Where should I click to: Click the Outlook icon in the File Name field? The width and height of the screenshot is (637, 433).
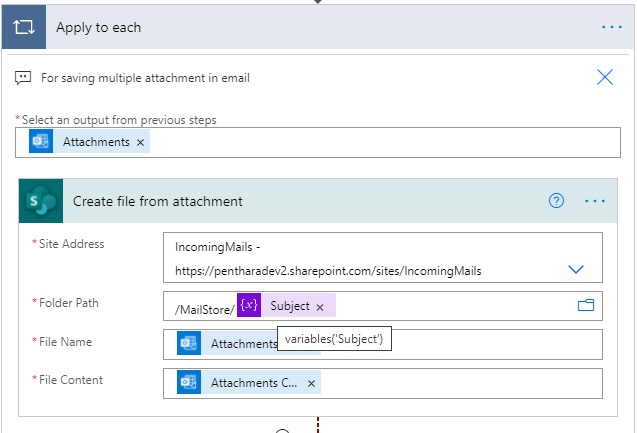pyautogui.click(x=189, y=343)
